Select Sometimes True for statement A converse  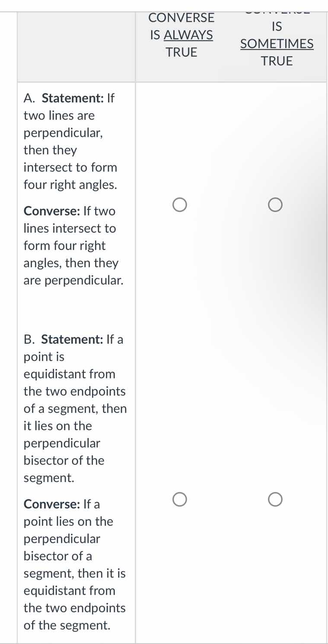click(x=276, y=205)
